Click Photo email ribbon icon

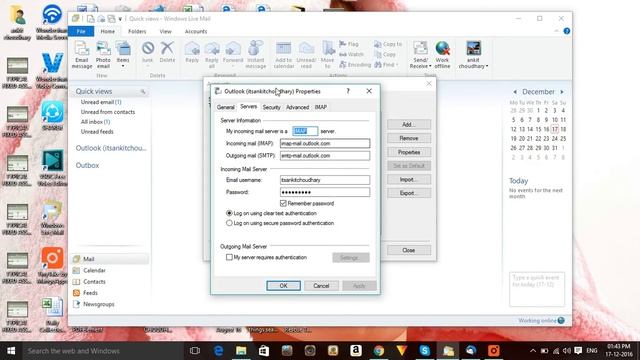103,55
